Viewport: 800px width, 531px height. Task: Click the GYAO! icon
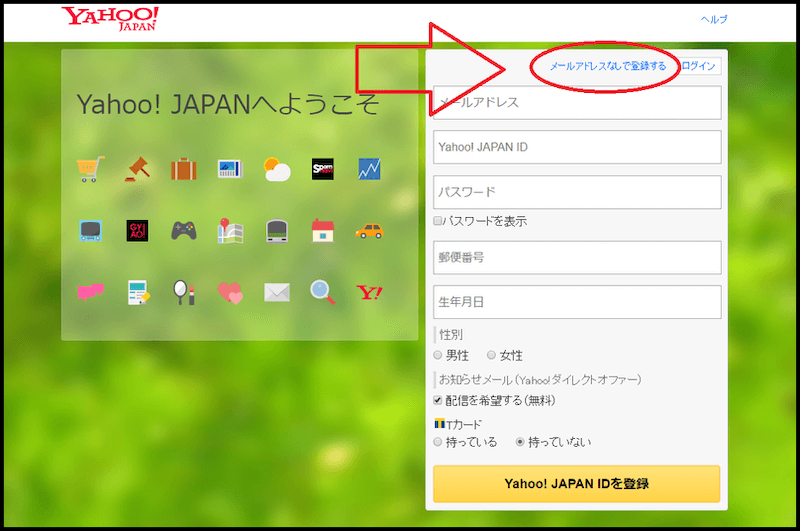[137, 231]
